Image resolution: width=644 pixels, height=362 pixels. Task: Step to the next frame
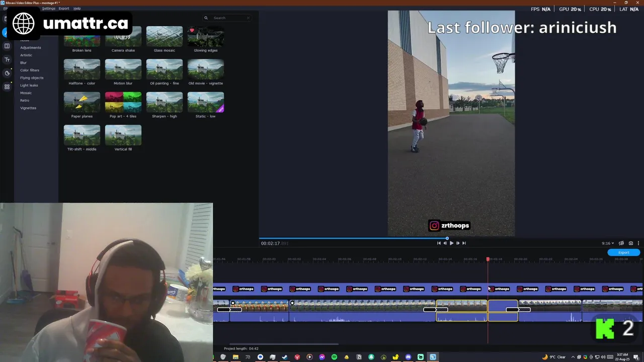pyautogui.click(x=458, y=243)
